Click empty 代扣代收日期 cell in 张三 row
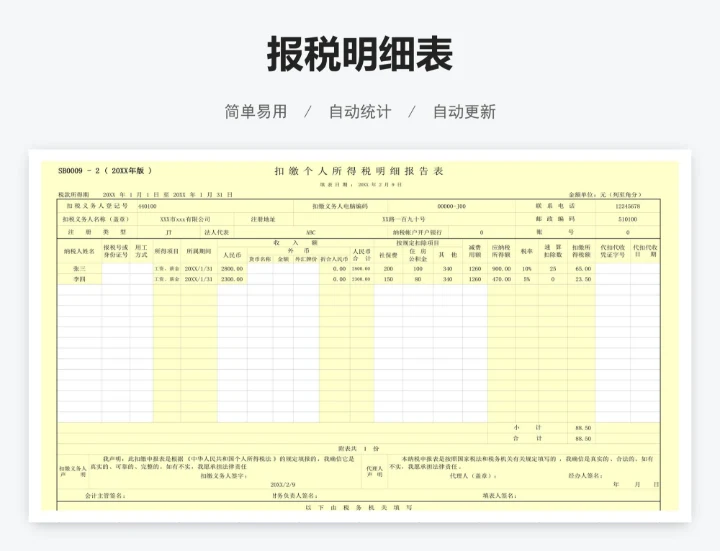 click(x=645, y=269)
